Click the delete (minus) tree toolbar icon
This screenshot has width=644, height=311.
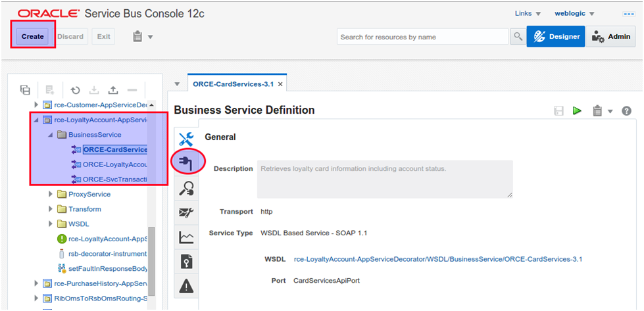pos(132,90)
